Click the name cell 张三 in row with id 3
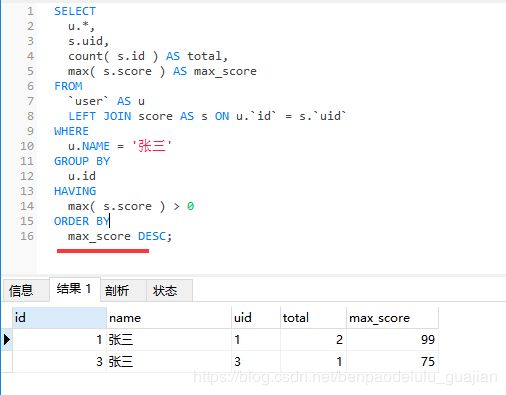506x395 pixels. [x=169, y=362]
